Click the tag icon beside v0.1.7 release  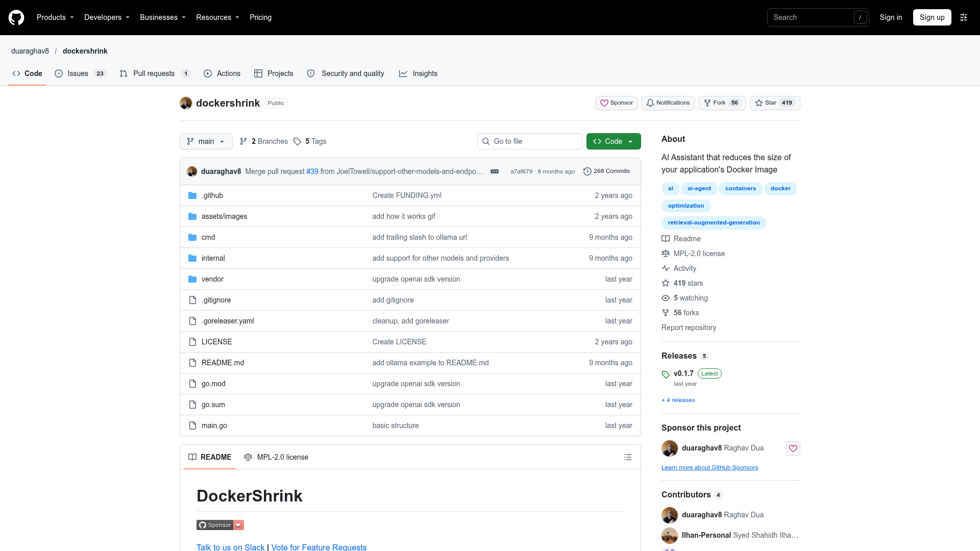coord(666,374)
